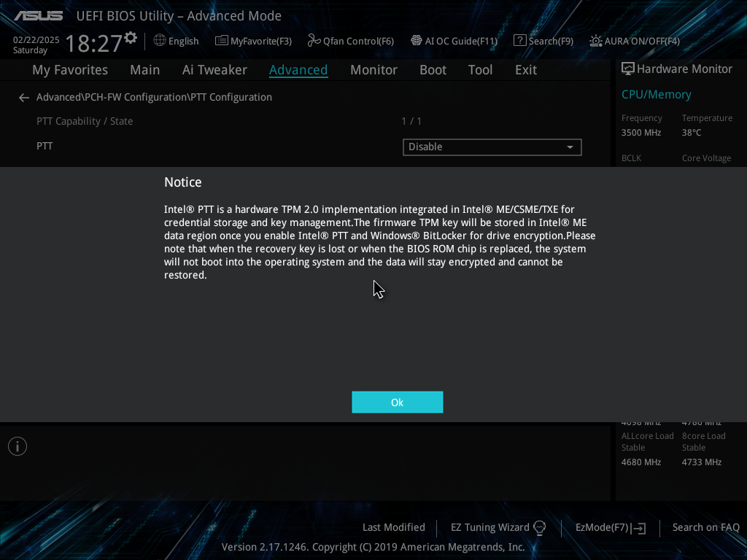This screenshot has width=747, height=560.
Task: Click the date 02/22/2025
Action: click(36, 40)
